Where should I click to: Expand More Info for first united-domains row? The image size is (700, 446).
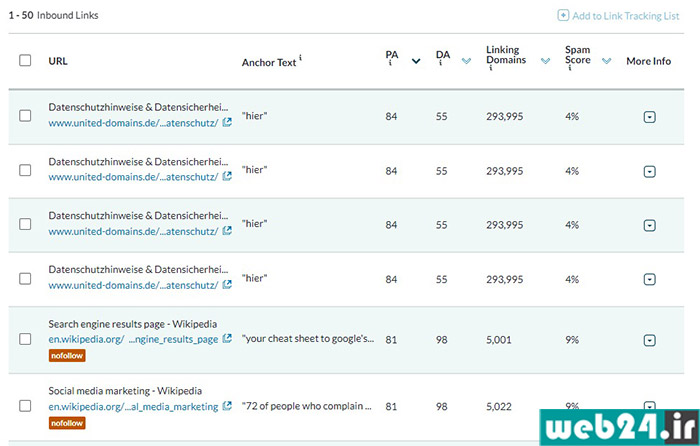(650, 117)
